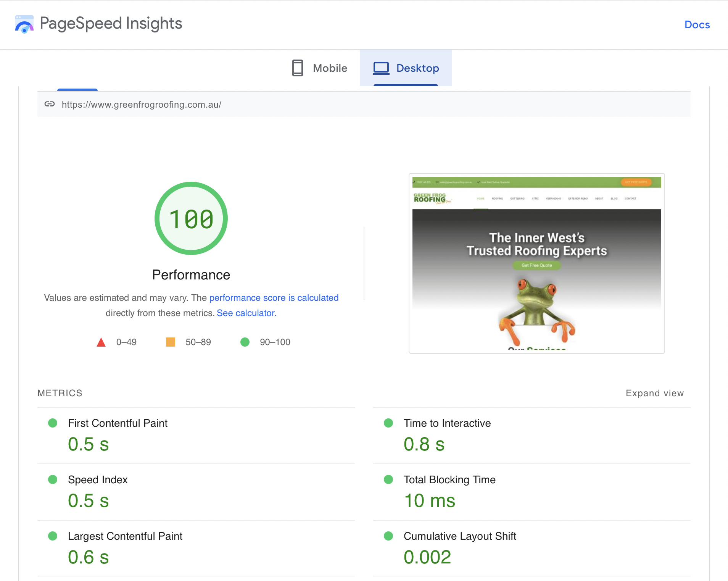
Task: Click the orange square 50–89 legend icon
Action: [x=171, y=342]
